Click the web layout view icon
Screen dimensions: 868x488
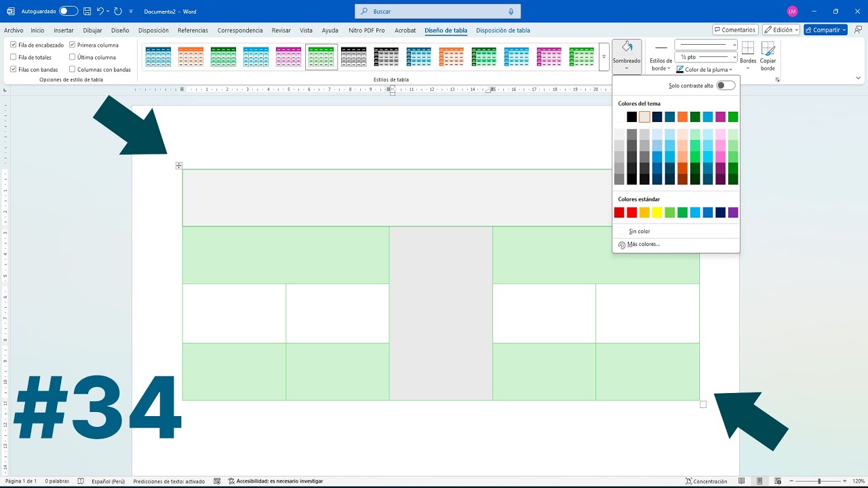coord(778,481)
